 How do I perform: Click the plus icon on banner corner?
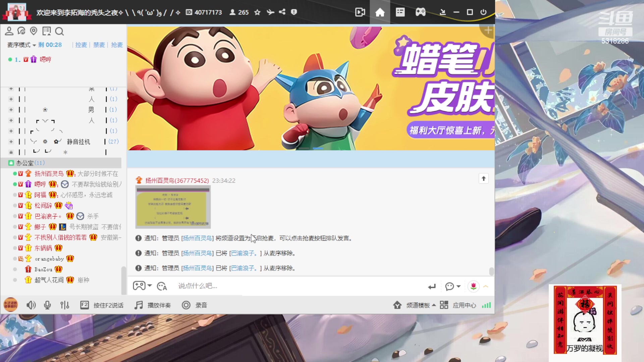click(x=488, y=31)
